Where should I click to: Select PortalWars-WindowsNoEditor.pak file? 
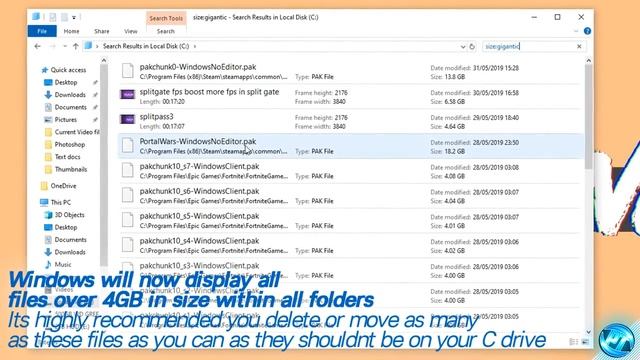click(x=350, y=146)
